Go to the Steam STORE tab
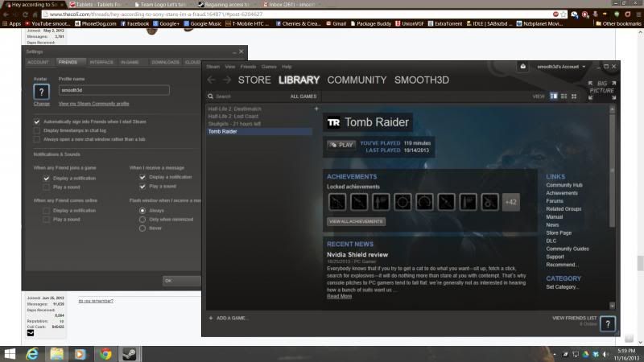Screen dimensions: 644x362 click(x=254, y=80)
